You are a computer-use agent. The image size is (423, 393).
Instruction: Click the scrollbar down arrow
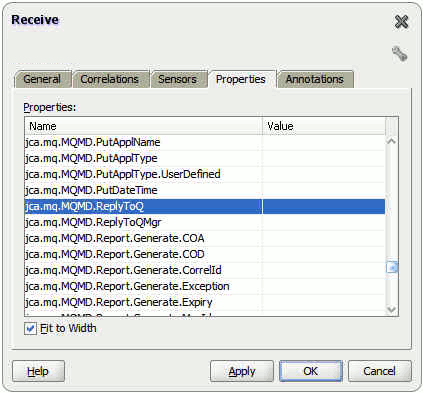pyautogui.click(x=391, y=309)
